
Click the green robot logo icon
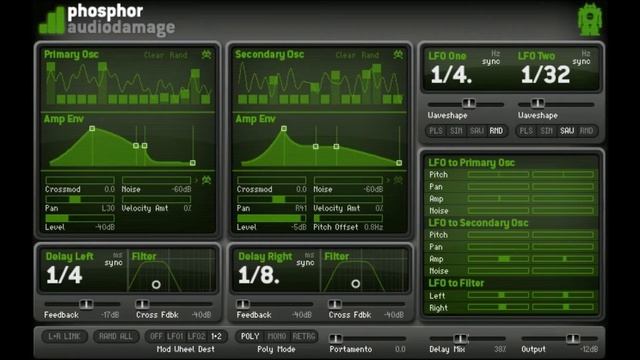point(590,20)
